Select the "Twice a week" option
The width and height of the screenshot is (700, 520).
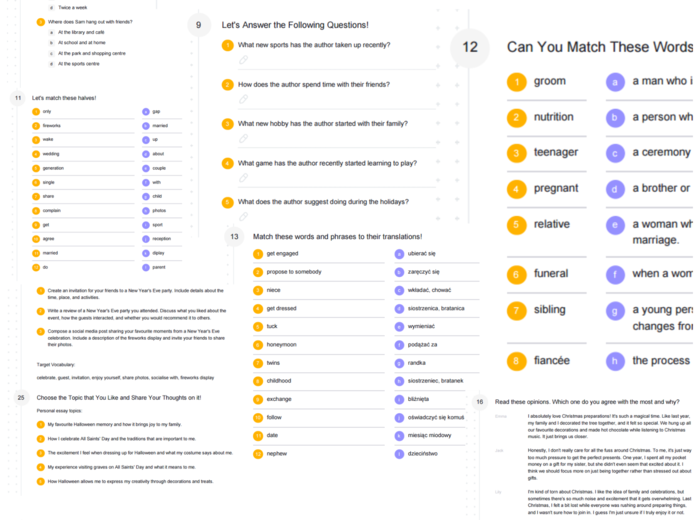71,6
